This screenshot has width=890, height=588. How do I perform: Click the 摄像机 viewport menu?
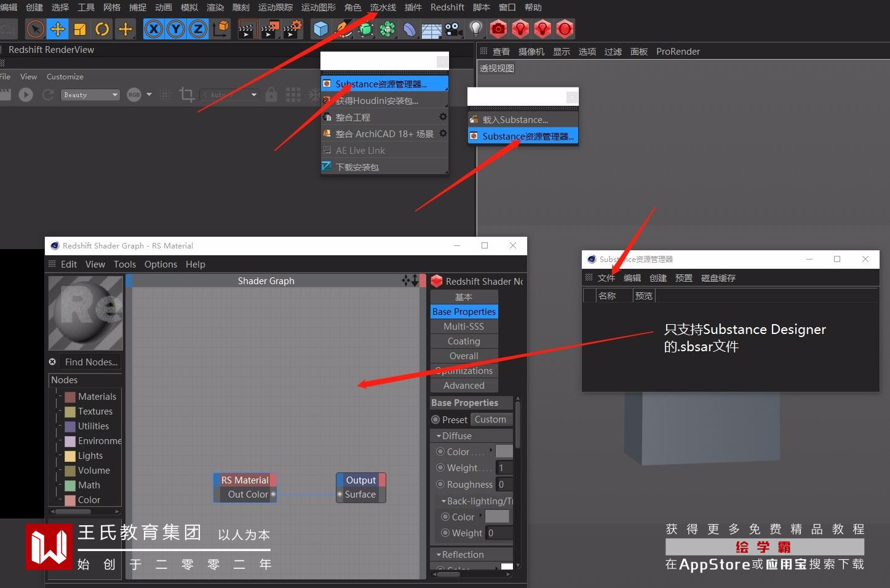click(531, 52)
